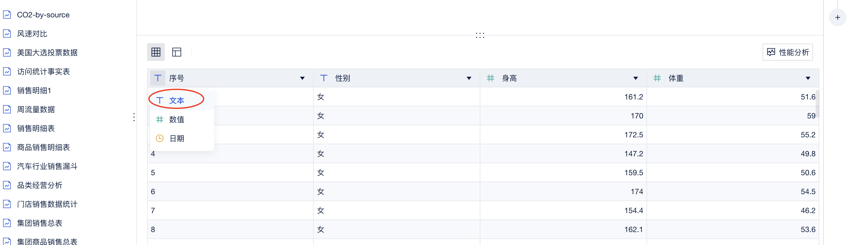Select the weight cell 46.2
Screen dimensions: 868x245
pos(733,210)
